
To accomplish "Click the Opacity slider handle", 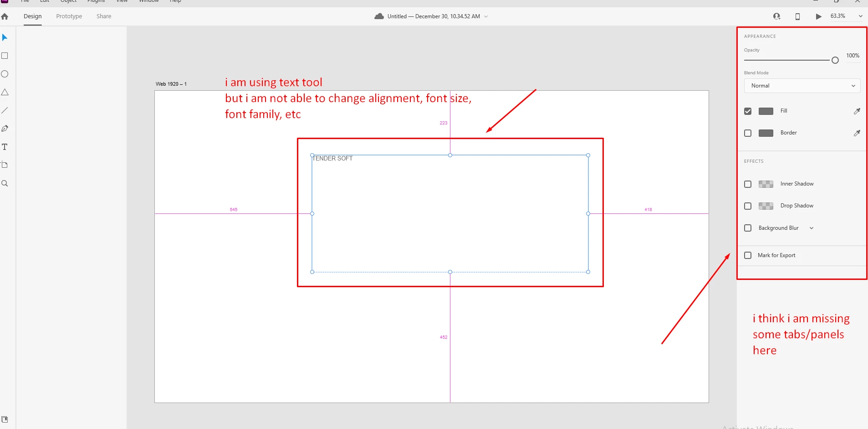I will (x=835, y=60).
